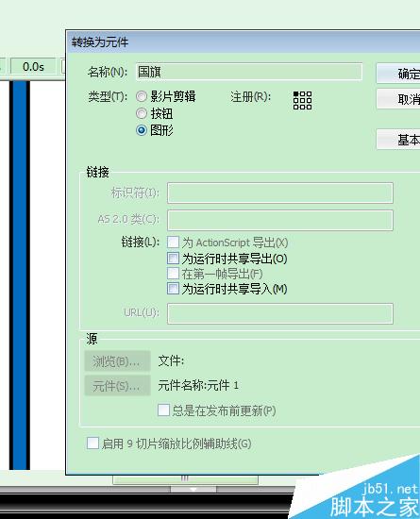420x519 pixels.
Task: Click the 元件名称:元件 1 text
Action: click(x=198, y=385)
